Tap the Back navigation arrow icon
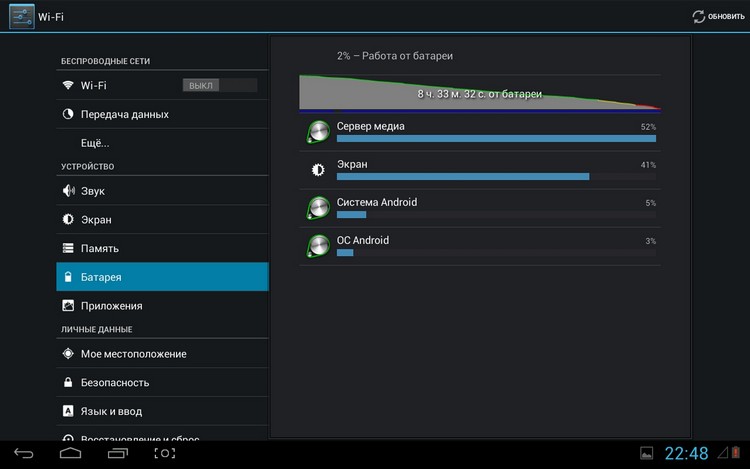 tap(23, 453)
